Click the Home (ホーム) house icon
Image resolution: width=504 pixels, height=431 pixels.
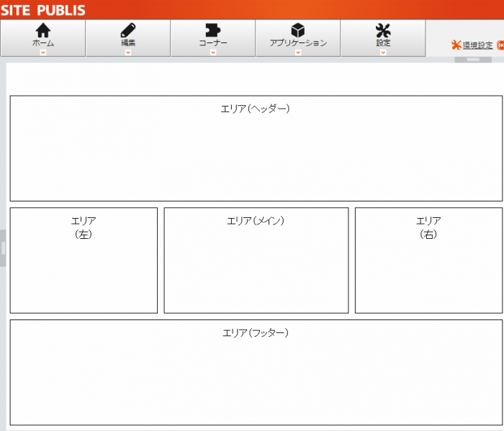[x=43, y=30]
